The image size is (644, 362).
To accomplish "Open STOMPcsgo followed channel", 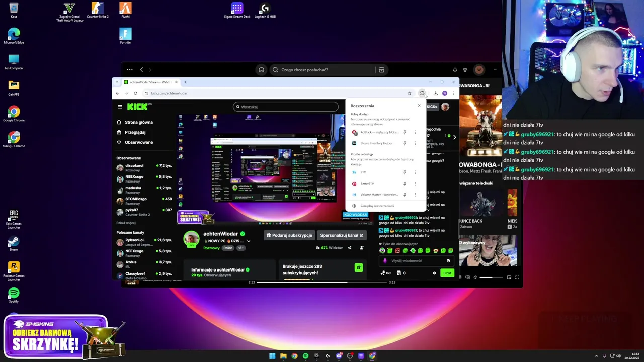I will [x=144, y=201].
